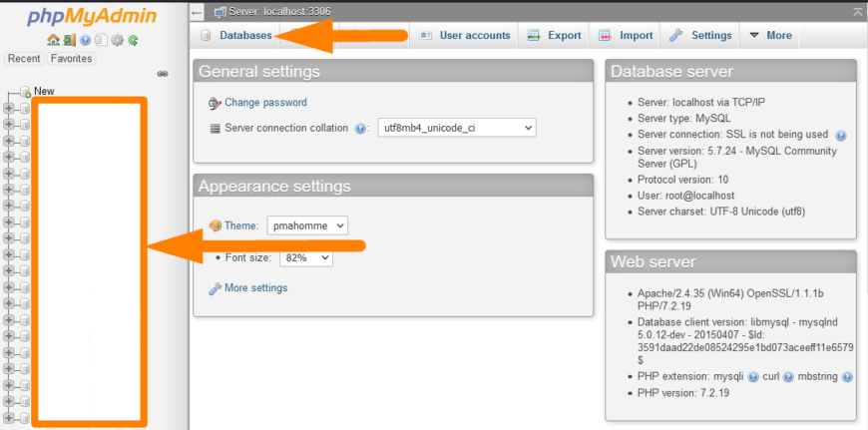This screenshot has width=868, height=430.
Task: Click the collapse arrows icon at top right
Action: (856, 11)
